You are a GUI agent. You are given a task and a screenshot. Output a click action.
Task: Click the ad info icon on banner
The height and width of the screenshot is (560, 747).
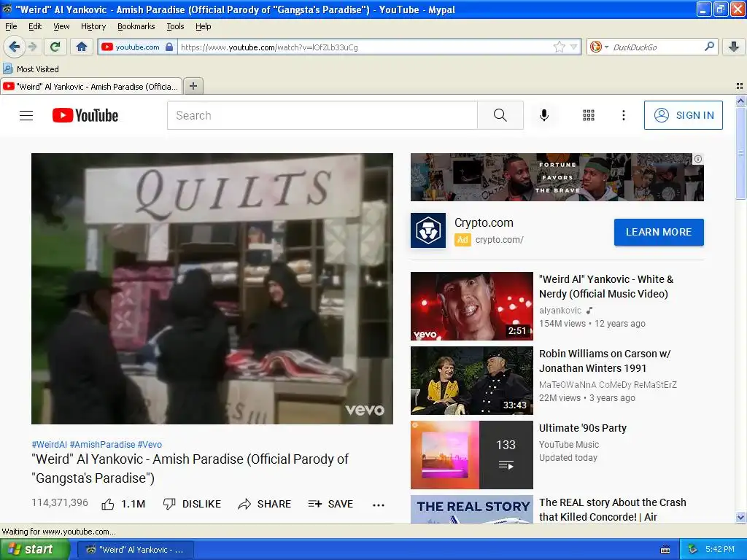tap(698, 159)
